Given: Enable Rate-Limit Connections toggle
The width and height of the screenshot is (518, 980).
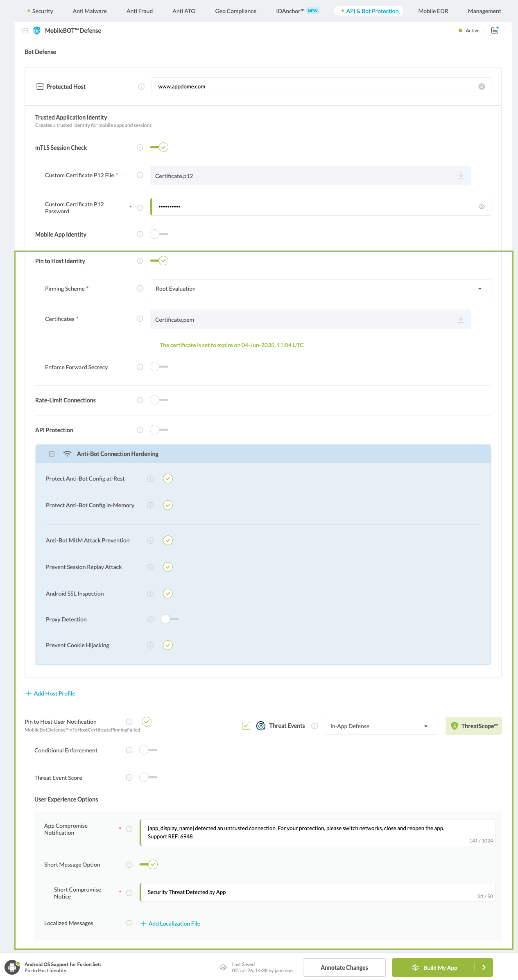Looking at the screenshot, I should 159,400.
